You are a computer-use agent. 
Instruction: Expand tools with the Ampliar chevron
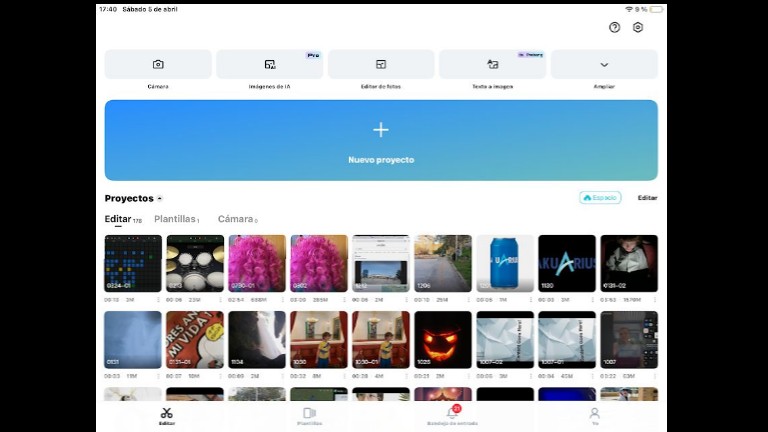(604, 64)
